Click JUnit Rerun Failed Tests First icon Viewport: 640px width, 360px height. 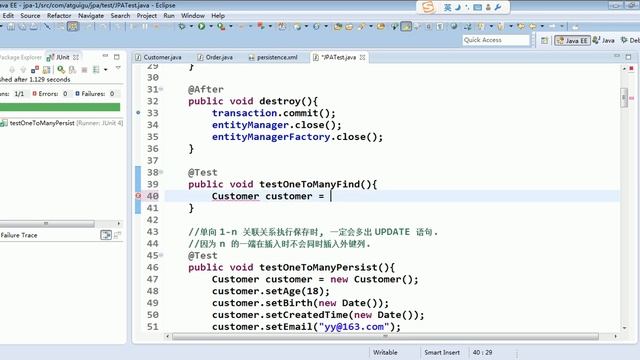point(72,69)
